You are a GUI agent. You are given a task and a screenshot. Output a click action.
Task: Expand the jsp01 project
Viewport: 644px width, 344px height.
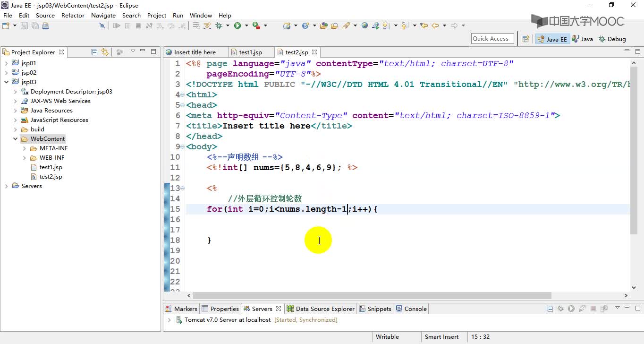tap(6, 63)
